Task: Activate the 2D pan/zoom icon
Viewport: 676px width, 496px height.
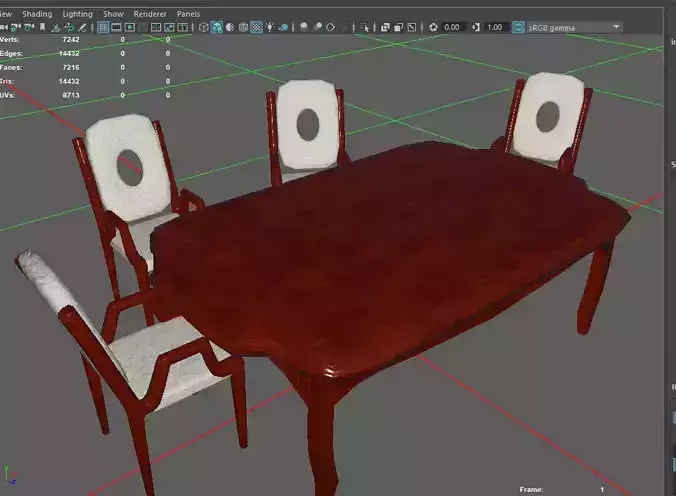Action: 69,28
